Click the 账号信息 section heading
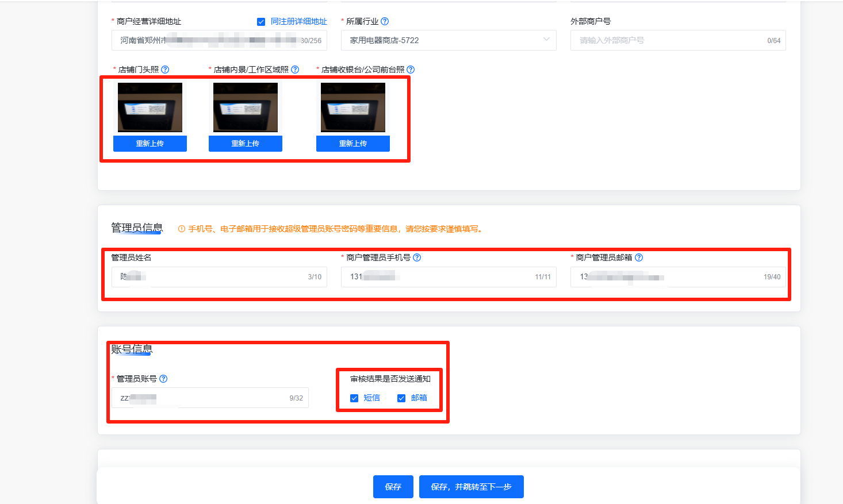The height and width of the screenshot is (504, 843). coord(132,349)
